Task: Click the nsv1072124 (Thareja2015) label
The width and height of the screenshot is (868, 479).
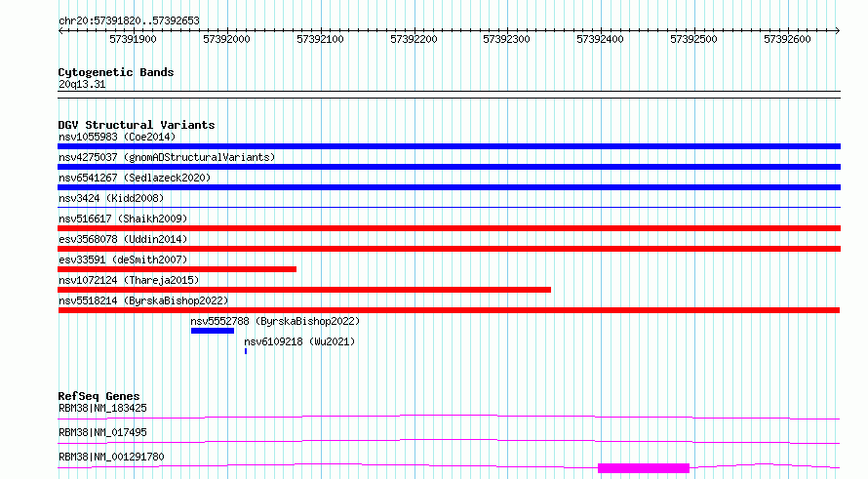Action: click(x=129, y=280)
